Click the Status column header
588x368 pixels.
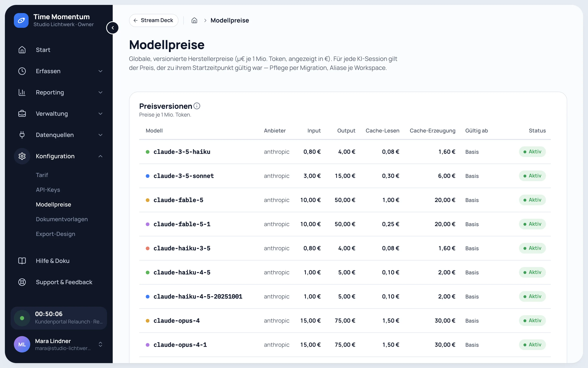pyautogui.click(x=537, y=131)
